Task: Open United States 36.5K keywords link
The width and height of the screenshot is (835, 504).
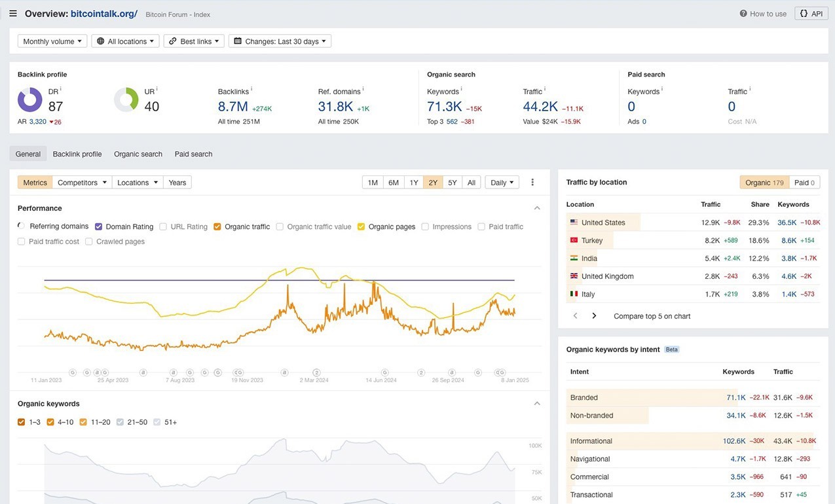Action: tap(787, 223)
